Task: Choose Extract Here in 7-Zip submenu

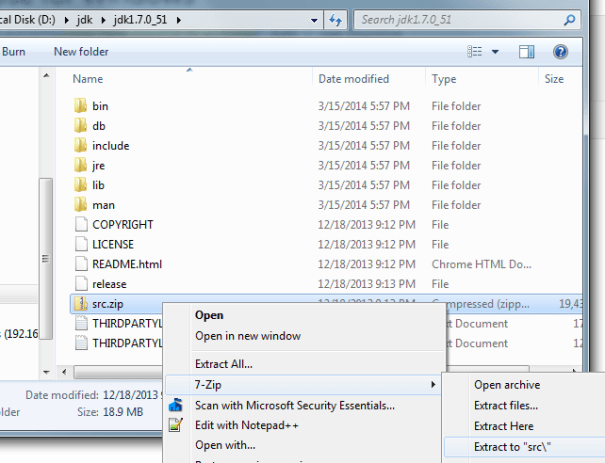Action: [504, 426]
